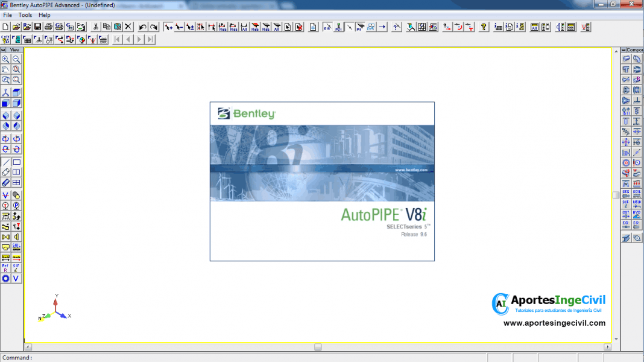
Task: Click the New file icon
Action: 5,27
